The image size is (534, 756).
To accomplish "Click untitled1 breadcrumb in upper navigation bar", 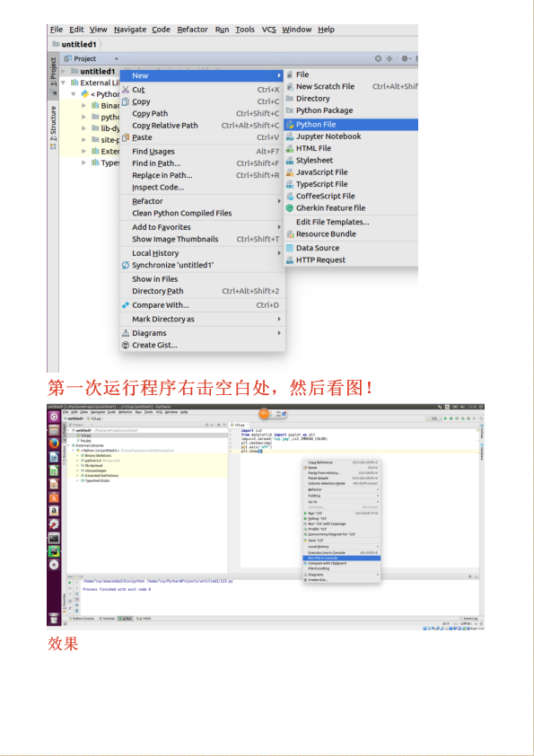I will pyautogui.click(x=74, y=44).
